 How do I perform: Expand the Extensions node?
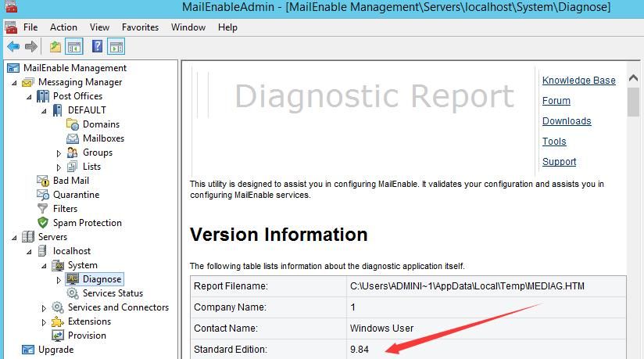[x=44, y=322]
